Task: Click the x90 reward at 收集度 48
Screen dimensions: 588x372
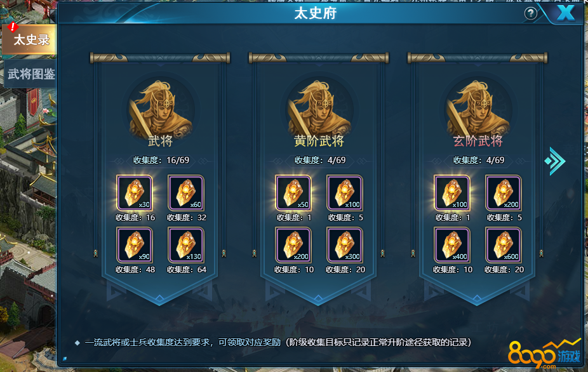Action: [x=135, y=245]
